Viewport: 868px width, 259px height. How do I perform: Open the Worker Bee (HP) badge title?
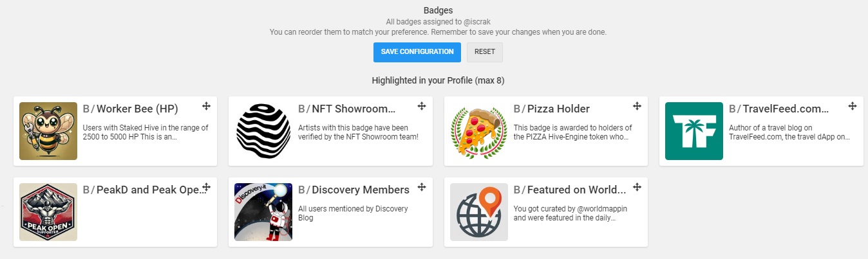click(137, 109)
